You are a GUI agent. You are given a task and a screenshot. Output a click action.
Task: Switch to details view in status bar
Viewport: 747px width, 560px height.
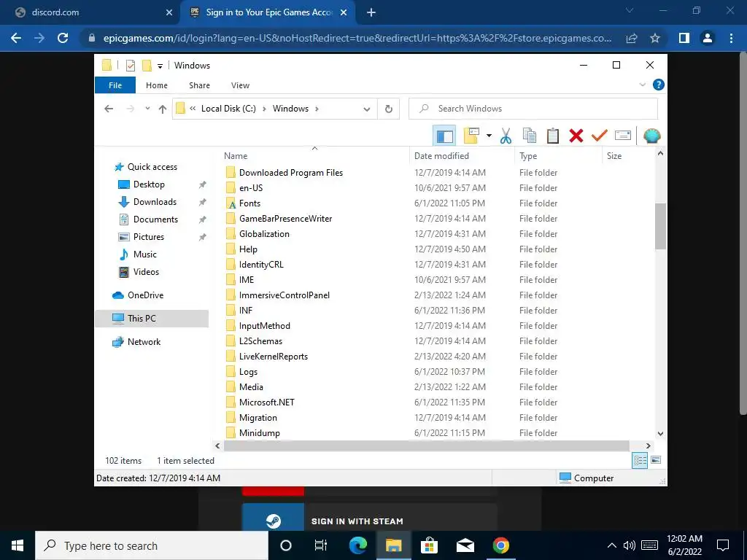(x=640, y=460)
